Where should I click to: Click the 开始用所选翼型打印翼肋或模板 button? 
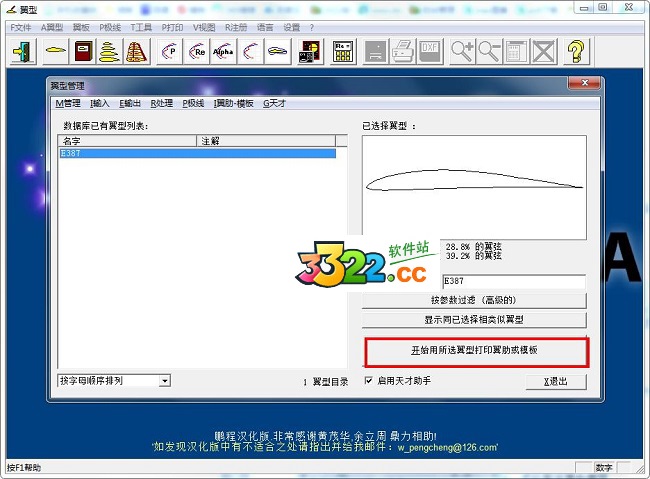click(x=476, y=350)
